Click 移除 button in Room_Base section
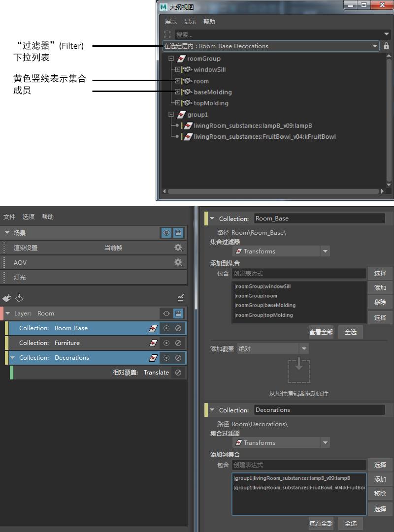The height and width of the screenshot is (532, 394). (x=380, y=302)
